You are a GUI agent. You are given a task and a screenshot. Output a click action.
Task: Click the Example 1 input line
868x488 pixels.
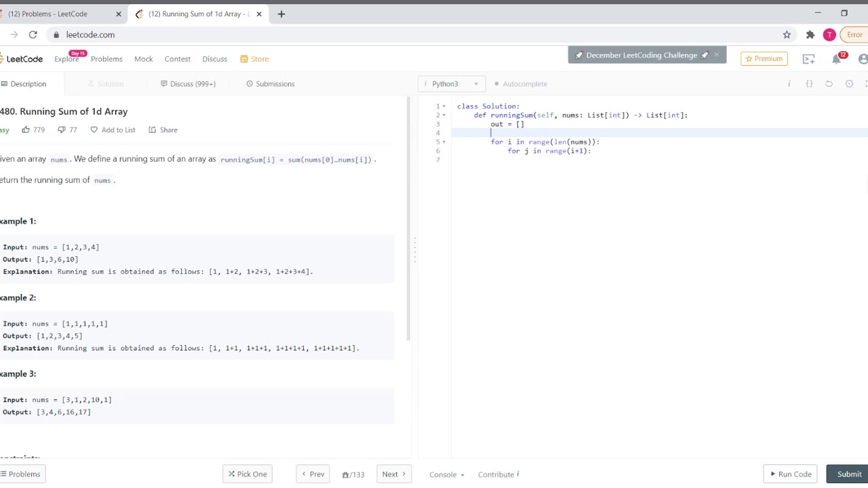(52, 247)
